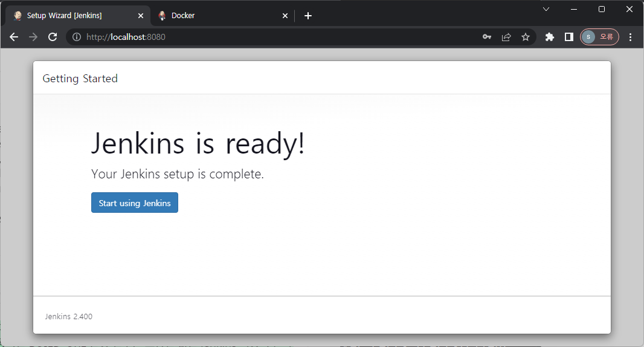This screenshot has height=347, width=644.
Task: Click the Jenkins 2.400 version text
Action: click(x=69, y=316)
